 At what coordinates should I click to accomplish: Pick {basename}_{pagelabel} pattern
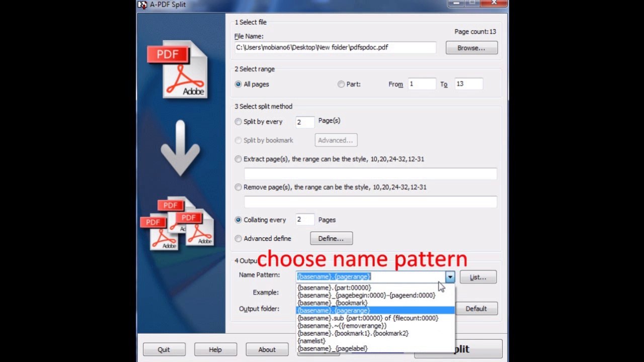[x=375, y=348]
